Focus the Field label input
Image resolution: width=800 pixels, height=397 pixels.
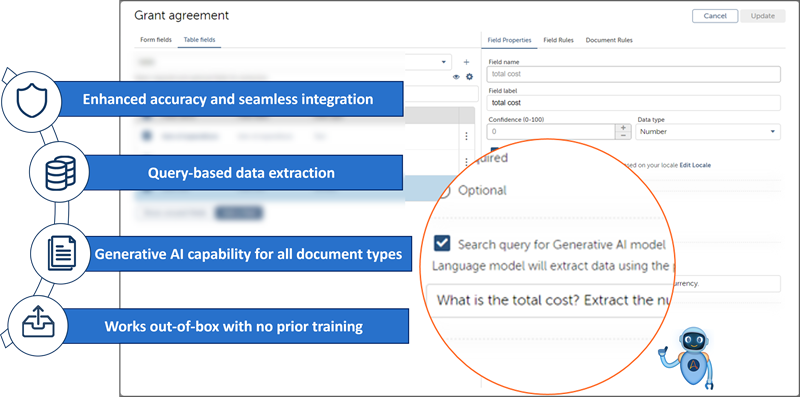pos(634,103)
